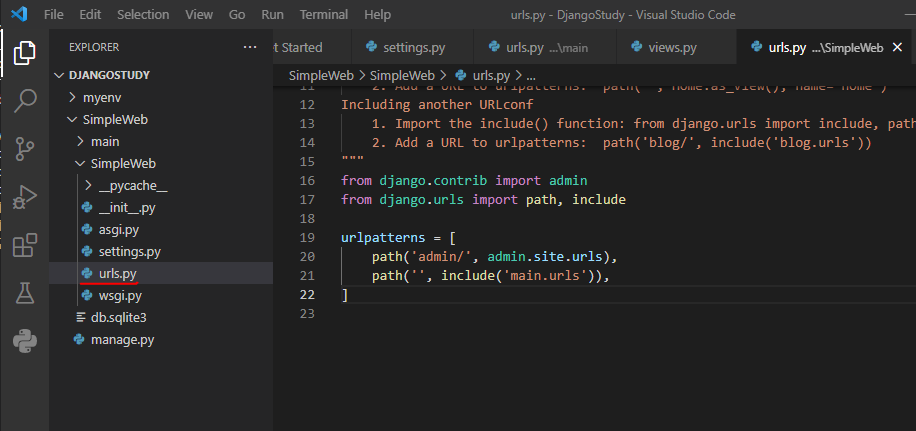Click the VS Code logo icon
The width and height of the screenshot is (916, 431).
click(19, 14)
